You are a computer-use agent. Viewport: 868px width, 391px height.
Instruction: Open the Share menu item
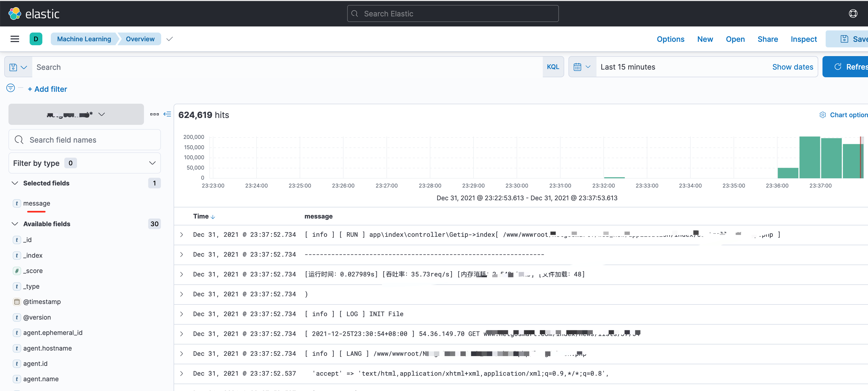(x=768, y=39)
